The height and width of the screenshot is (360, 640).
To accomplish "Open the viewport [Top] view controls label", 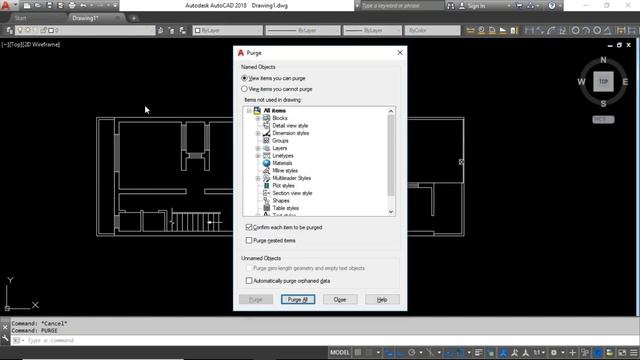I will pos(17,44).
